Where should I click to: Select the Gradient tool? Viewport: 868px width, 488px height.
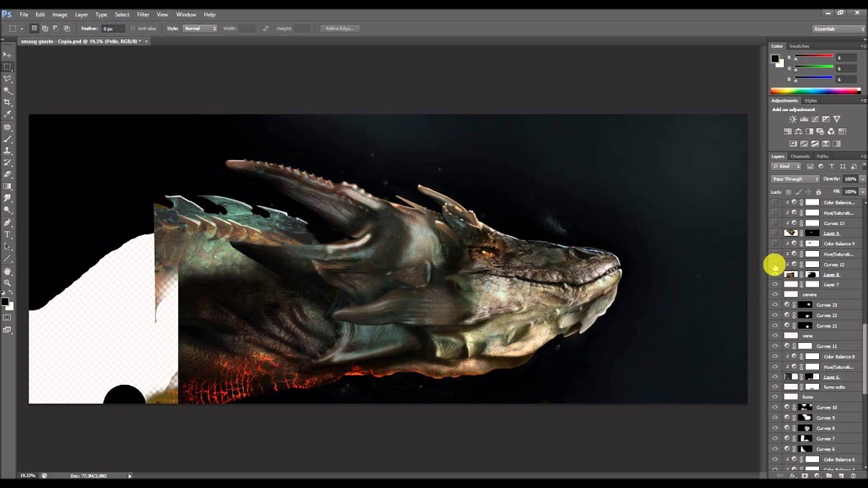point(7,186)
